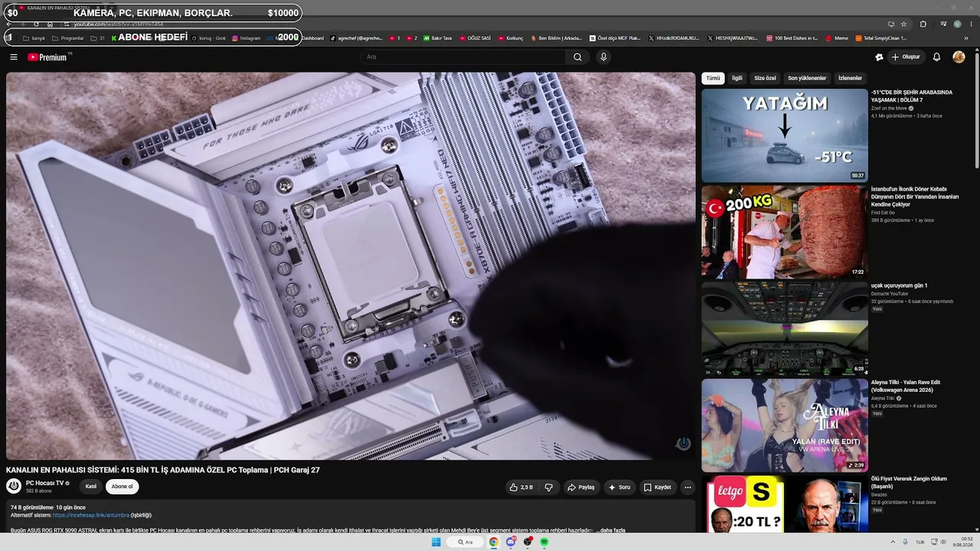Open the Chrome three-dot menu
The image size is (980, 551).
tap(971, 24)
